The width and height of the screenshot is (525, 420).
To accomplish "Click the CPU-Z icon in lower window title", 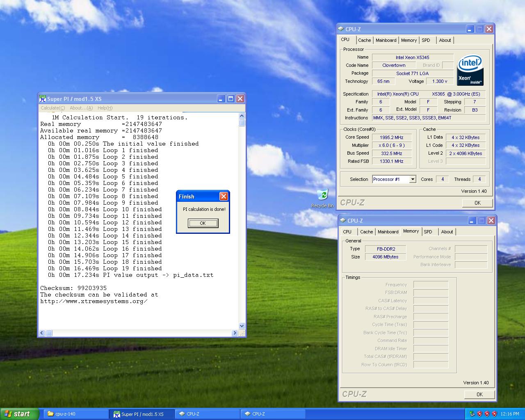I will (343, 221).
